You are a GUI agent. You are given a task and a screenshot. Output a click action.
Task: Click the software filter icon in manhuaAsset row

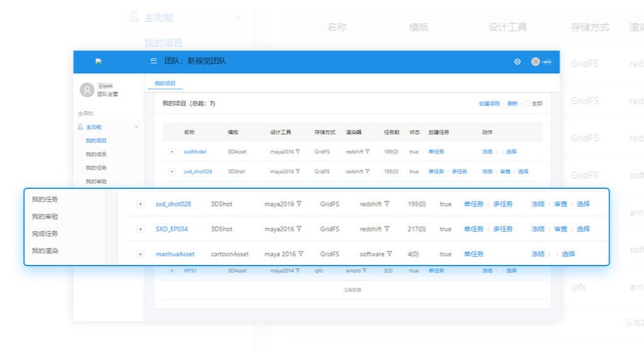389,254
